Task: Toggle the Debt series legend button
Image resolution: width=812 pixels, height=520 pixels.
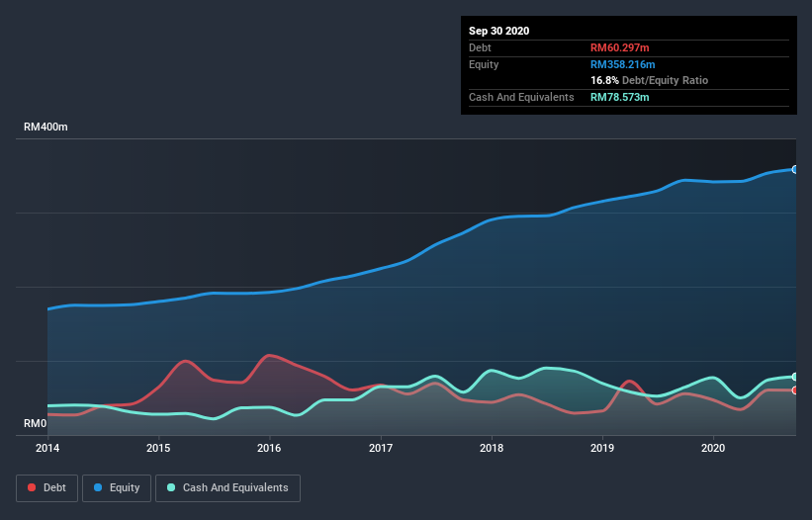Action: [x=46, y=488]
